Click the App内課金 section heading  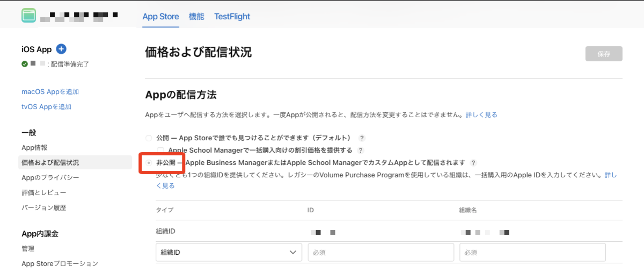[x=40, y=234]
